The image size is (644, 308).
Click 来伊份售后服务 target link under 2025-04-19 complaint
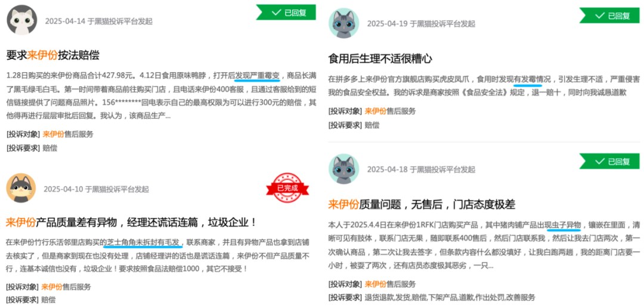[390, 111]
